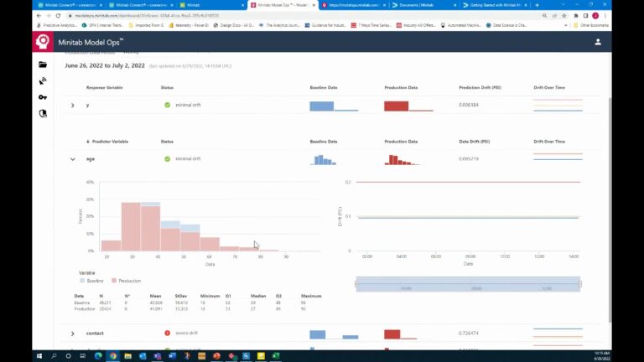Toggle the Production legend swatch
The width and height of the screenshot is (644, 362).
point(114,281)
